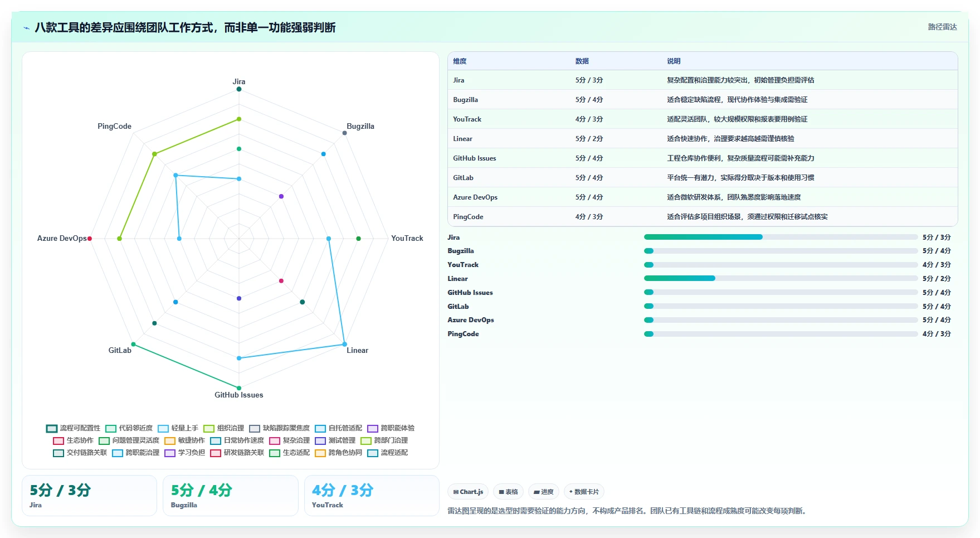Open the YouTrack 4分 / 3分 summary card
Image resolution: width=980 pixels, height=538 pixels.
[x=372, y=496]
